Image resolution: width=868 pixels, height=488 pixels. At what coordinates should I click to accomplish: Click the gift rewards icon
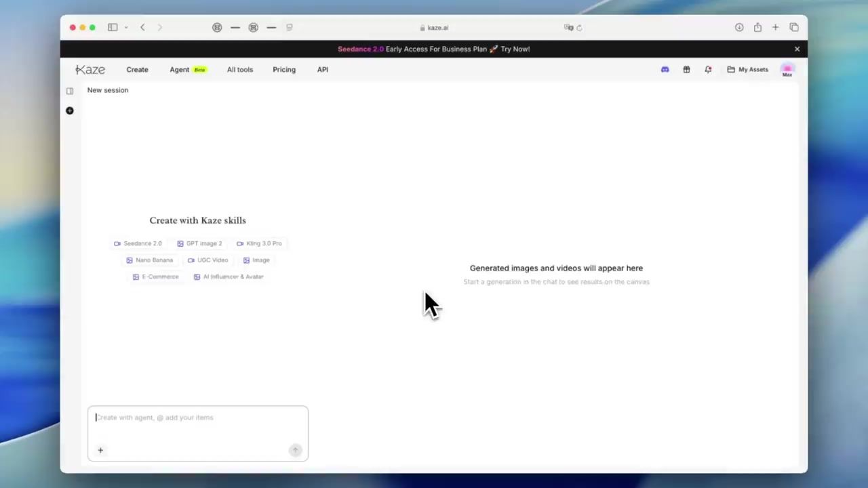click(686, 69)
